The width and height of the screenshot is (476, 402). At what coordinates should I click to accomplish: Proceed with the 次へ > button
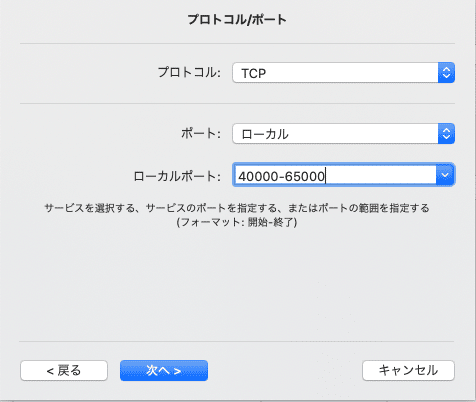click(x=164, y=370)
